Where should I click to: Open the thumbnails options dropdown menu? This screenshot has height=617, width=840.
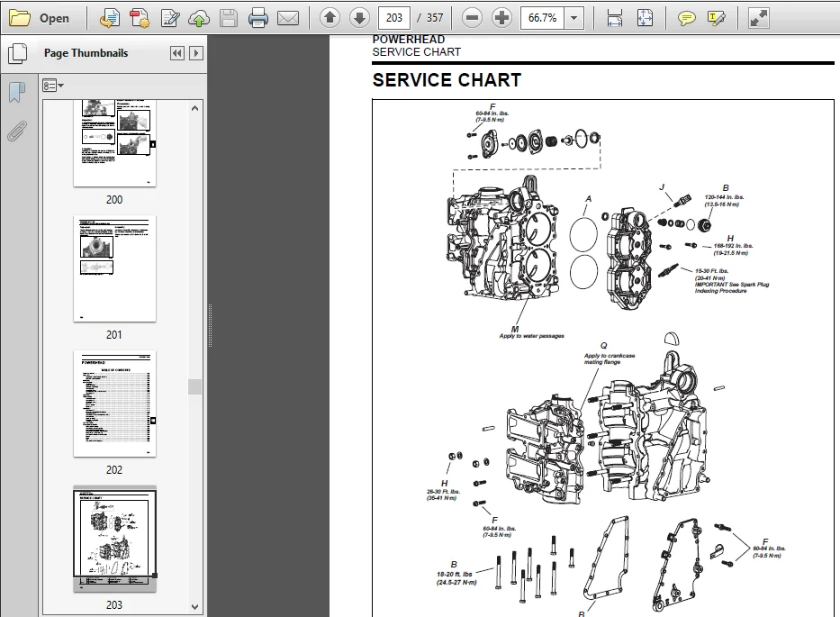point(53,86)
